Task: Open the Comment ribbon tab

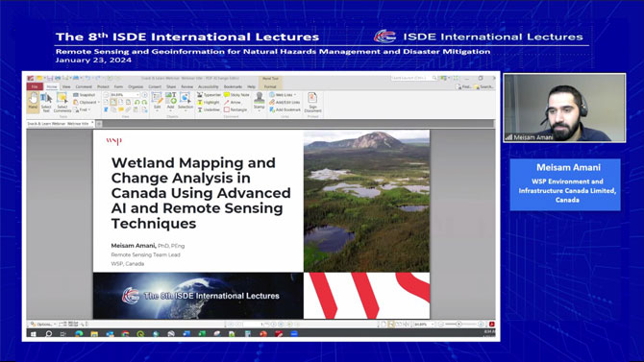Action: coord(84,86)
